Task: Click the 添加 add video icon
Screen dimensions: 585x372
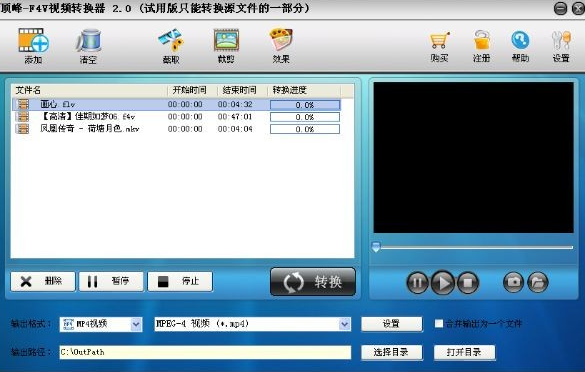Action: coord(33,40)
